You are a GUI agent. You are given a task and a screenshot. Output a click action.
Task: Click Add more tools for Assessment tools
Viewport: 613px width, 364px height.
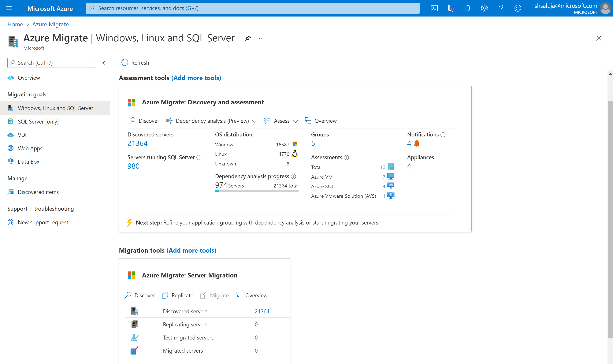(x=196, y=78)
